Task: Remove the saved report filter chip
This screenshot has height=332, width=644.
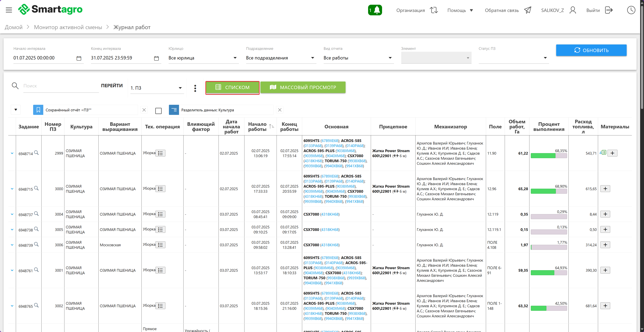Action: click(144, 110)
